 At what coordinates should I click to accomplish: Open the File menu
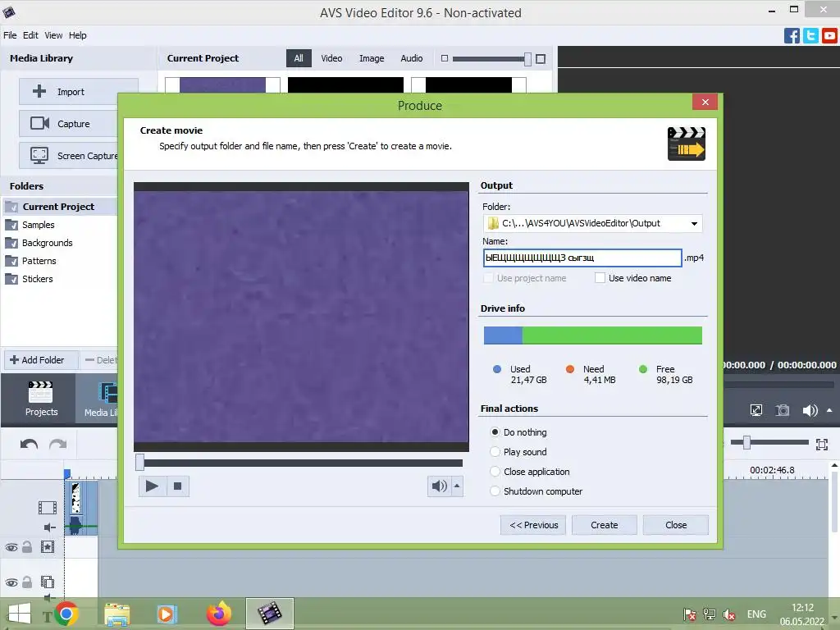coord(10,35)
